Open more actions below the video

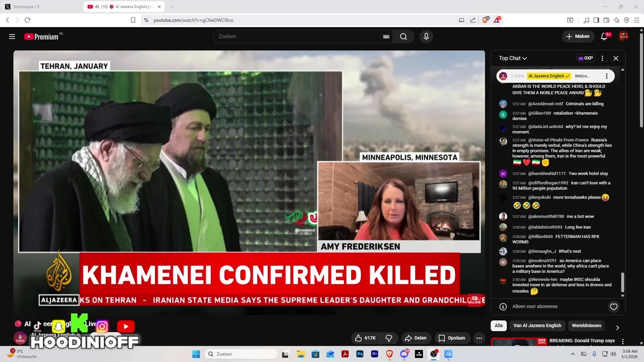pos(479,338)
